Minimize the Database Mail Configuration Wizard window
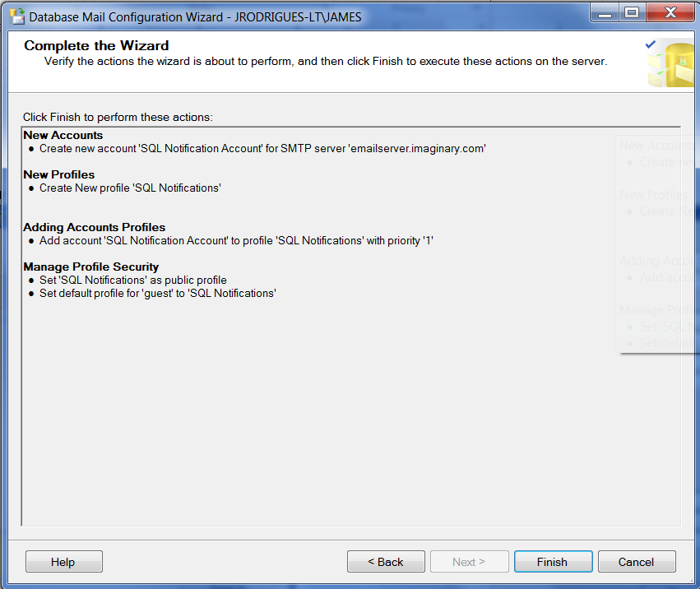The height and width of the screenshot is (589, 700). pos(604,13)
